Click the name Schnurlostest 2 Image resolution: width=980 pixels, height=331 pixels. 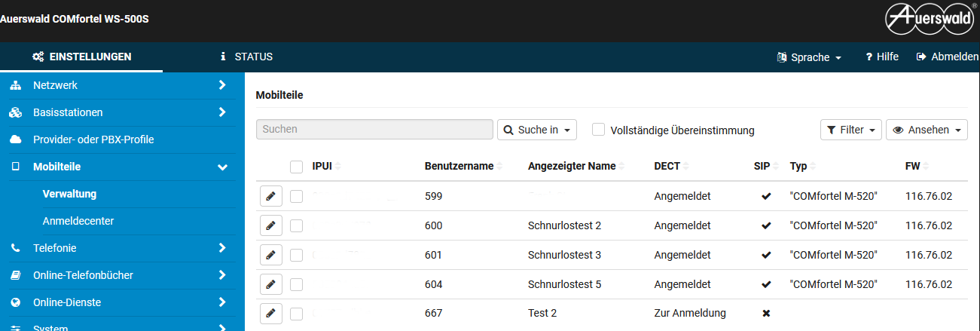click(x=564, y=225)
